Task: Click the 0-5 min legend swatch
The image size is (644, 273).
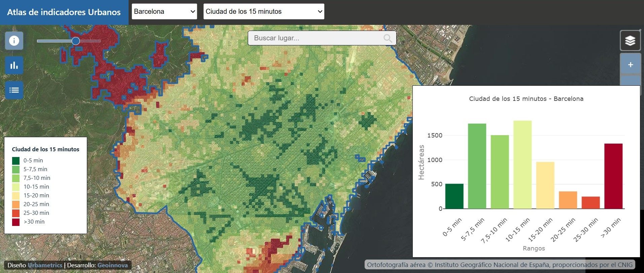Action: 16,160
